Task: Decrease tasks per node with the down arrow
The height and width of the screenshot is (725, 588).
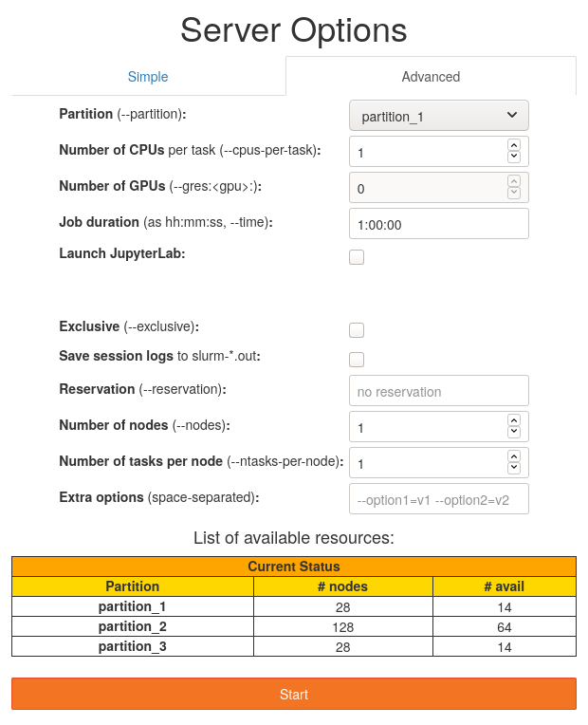Action: pyautogui.click(x=514, y=468)
